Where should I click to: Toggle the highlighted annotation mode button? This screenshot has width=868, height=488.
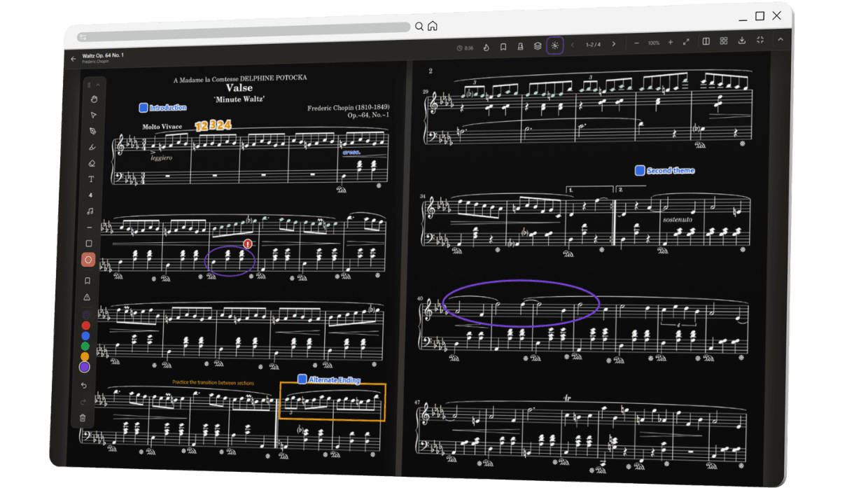coord(555,46)
